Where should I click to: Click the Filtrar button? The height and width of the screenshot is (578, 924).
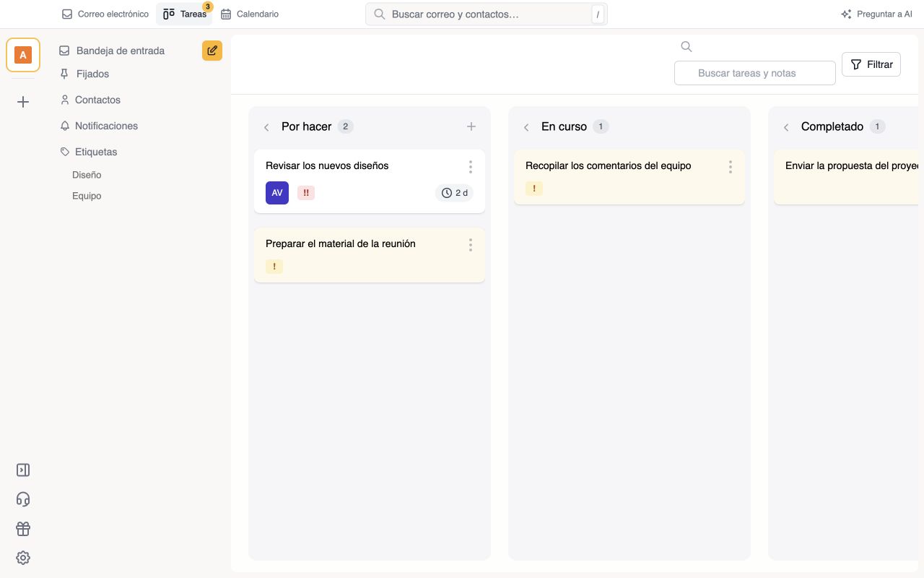click(871, 64)
